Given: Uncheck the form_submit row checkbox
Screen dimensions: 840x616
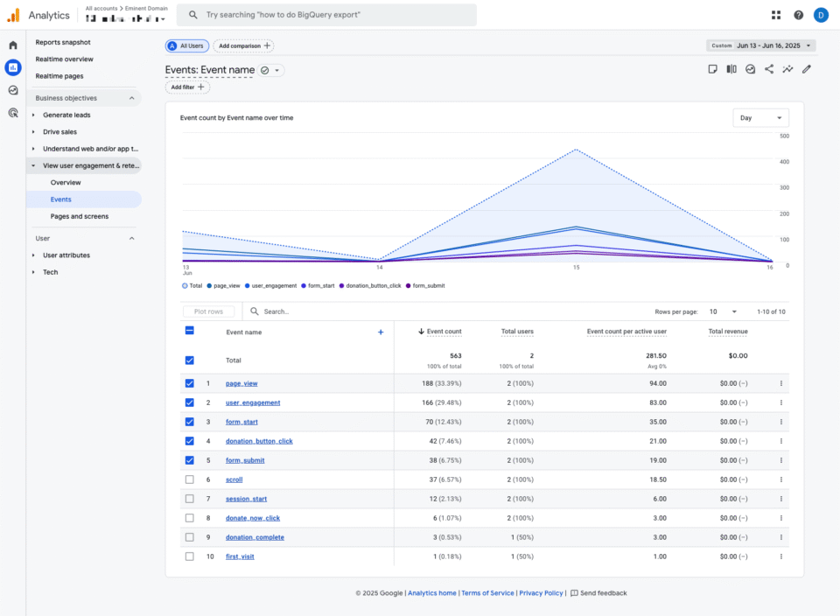Looking at the screenshot, I should [190, 460].
